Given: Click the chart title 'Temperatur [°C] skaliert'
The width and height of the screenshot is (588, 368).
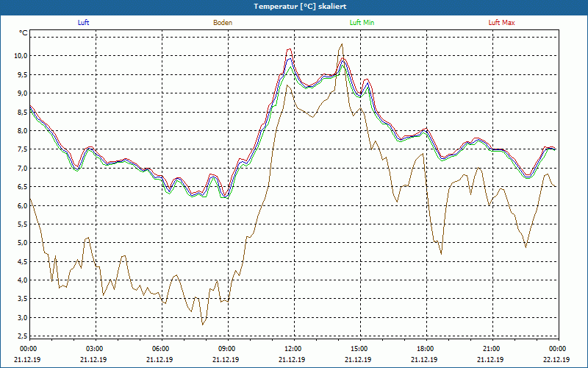Looking at the screenshot, I should coord(300,7).
